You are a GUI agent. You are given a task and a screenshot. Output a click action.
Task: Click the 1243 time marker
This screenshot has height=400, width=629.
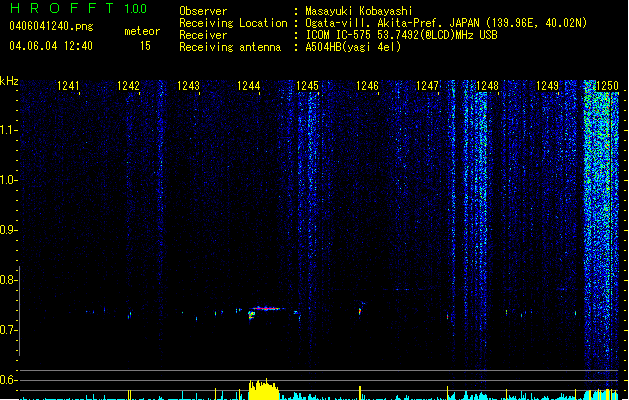(x=188, y=86)
